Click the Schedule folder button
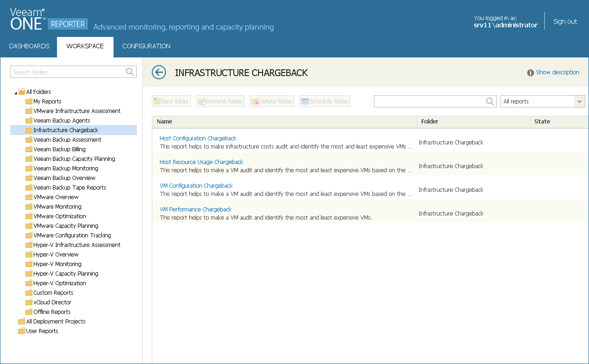 point(325,101)
